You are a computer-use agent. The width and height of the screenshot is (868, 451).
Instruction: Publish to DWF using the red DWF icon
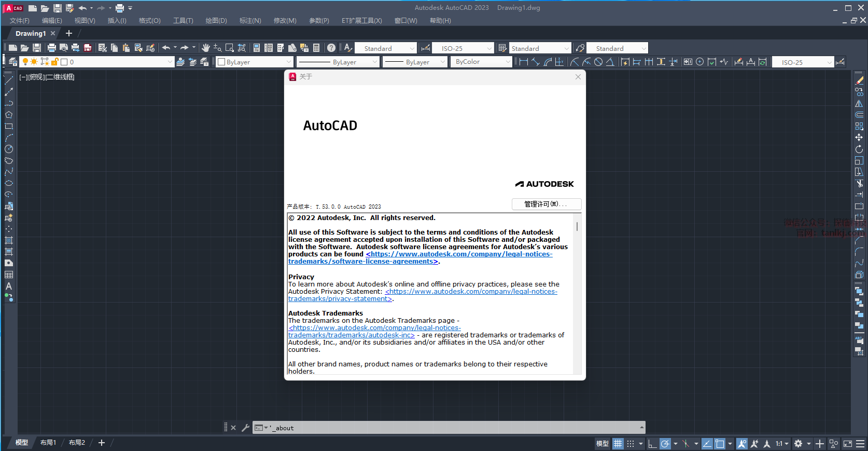pos(88,48)
